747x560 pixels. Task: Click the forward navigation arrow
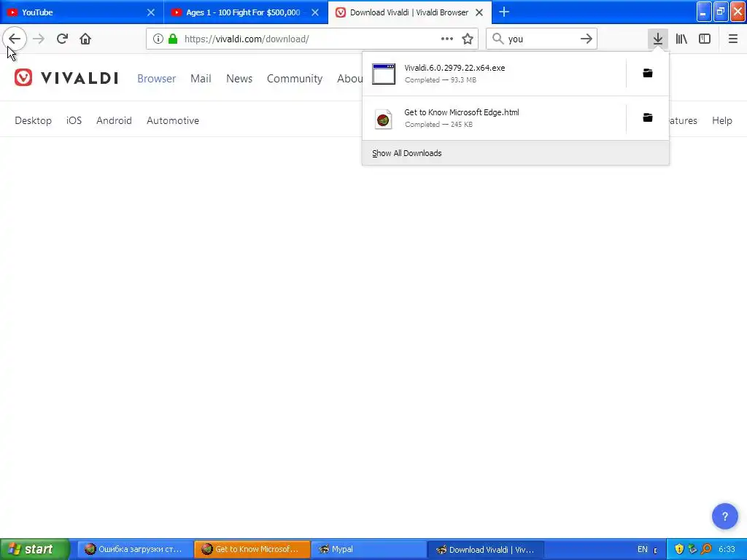click(39, 39)
